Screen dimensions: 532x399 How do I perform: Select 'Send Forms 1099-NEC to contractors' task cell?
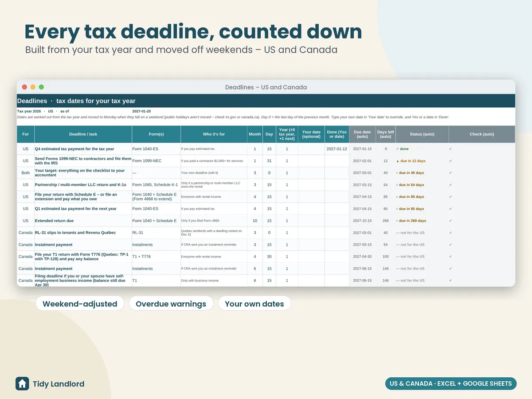pos(83,161)
